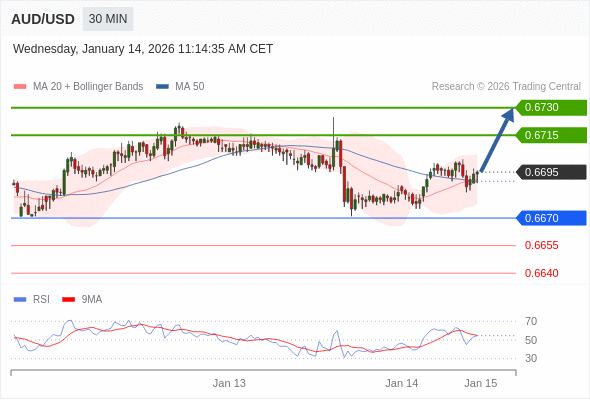Viewport: 590px width, 400px height.
Task: Click the red 9MA legend swatch
Action: coord(68,300)
